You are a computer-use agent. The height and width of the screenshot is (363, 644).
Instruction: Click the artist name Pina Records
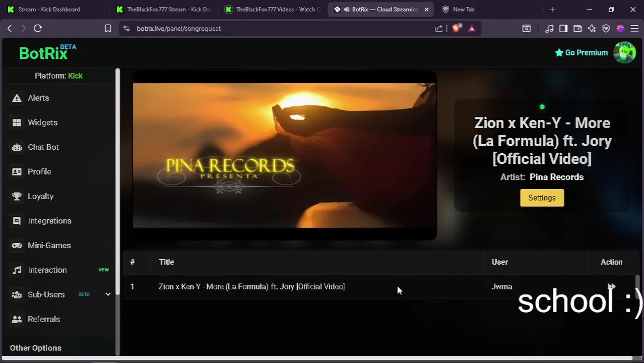pos(556,177)
